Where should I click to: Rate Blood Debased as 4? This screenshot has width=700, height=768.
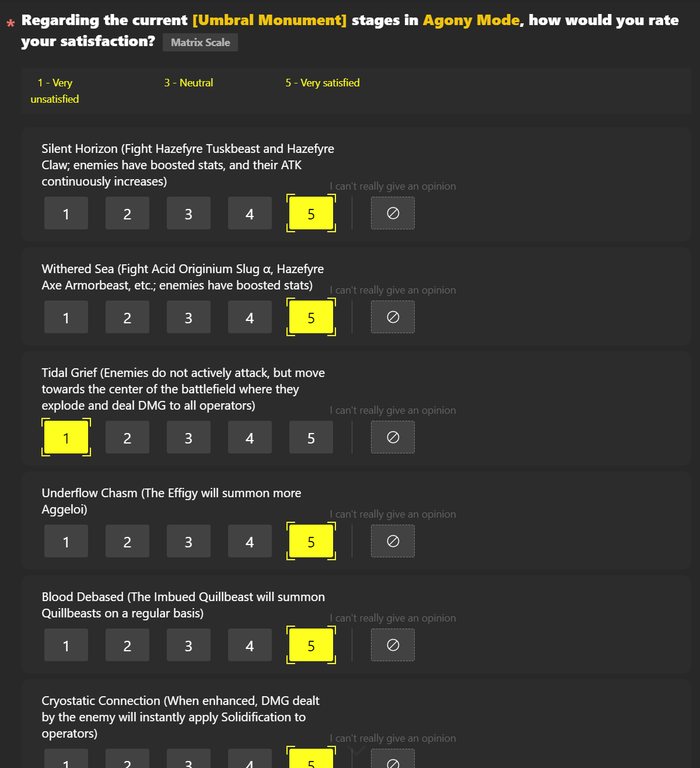pyautogui.click(x=250, y=645)
